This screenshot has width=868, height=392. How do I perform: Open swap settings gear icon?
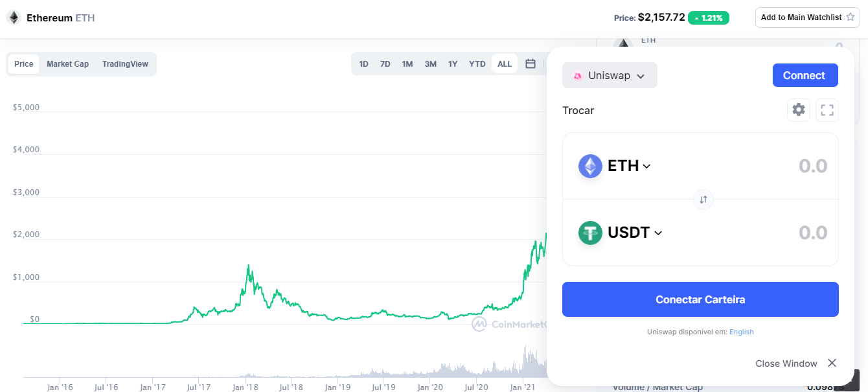[x=799, y=110]
